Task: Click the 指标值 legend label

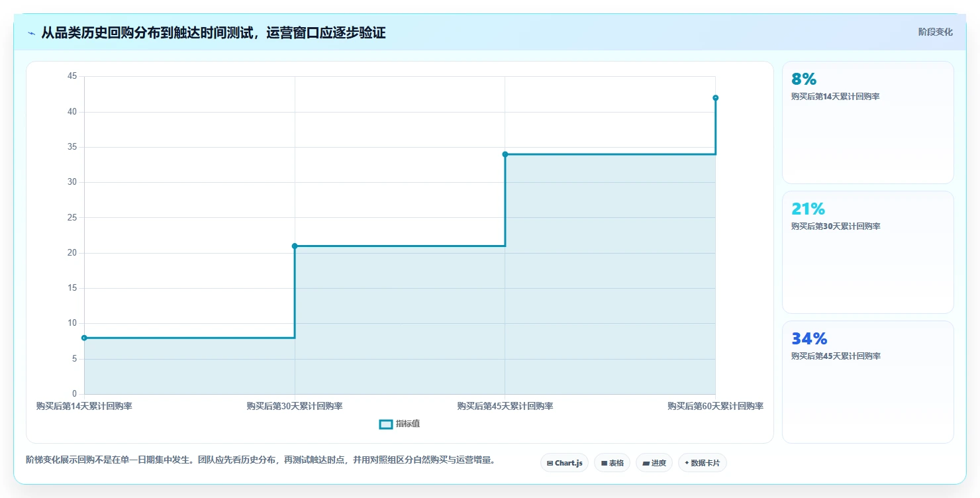Action: coord(408,424)
